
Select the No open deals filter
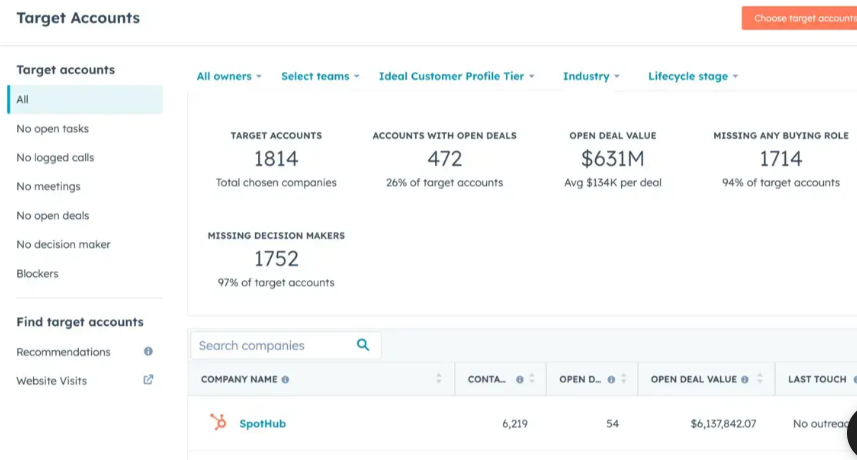[52, 216]
